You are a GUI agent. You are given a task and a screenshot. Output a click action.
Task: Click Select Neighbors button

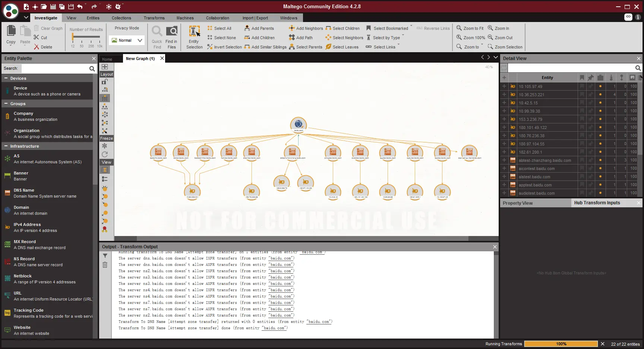click(344, 38)
